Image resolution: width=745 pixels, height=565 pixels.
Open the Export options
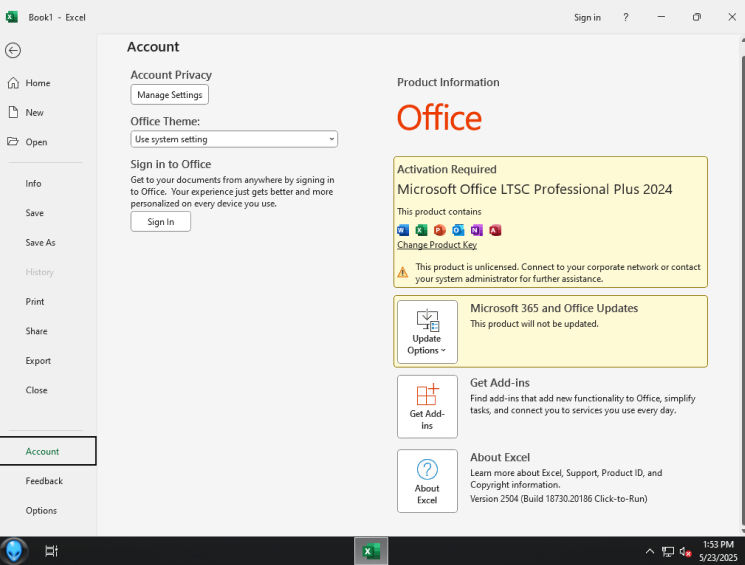pyautogui.click(x=38, y=361)
